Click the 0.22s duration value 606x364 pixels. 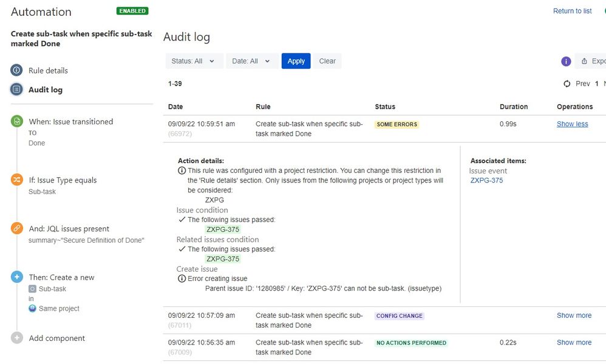coord(508,342)
